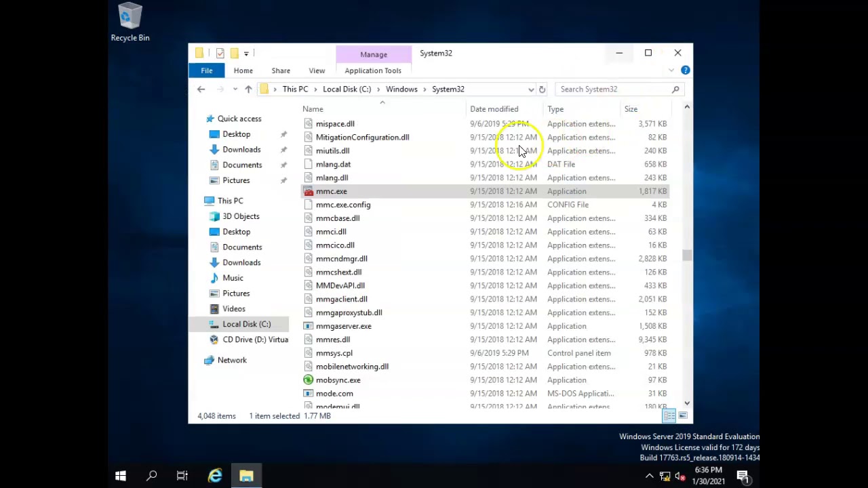Open the Customize Quick Access Toolbar dropdown
The height and width of the screenshot is (488, 868).
pos(246,53)
